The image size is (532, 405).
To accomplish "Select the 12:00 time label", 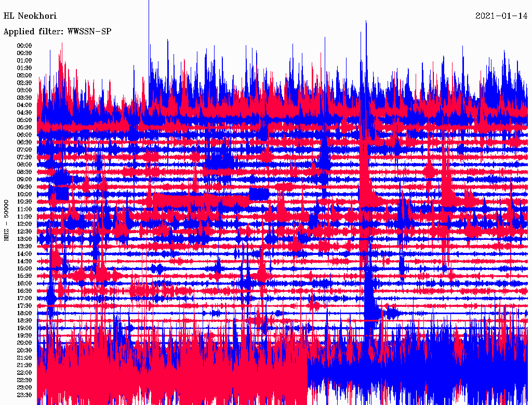I will [24, 224].
